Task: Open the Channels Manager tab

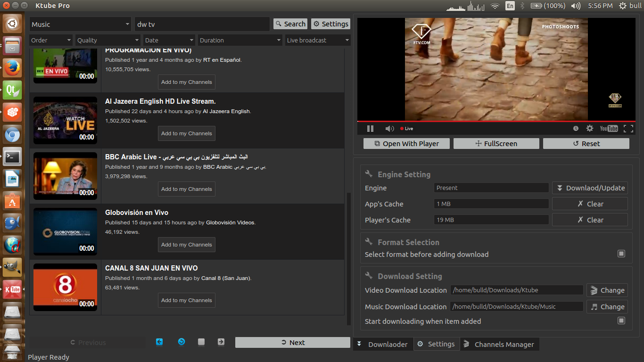Action: 499,344
